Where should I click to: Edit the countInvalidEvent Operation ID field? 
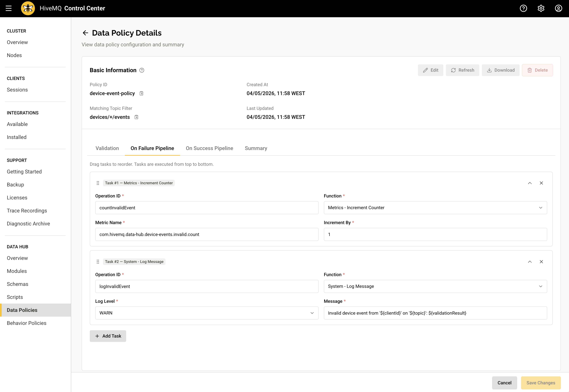[207, 208]
